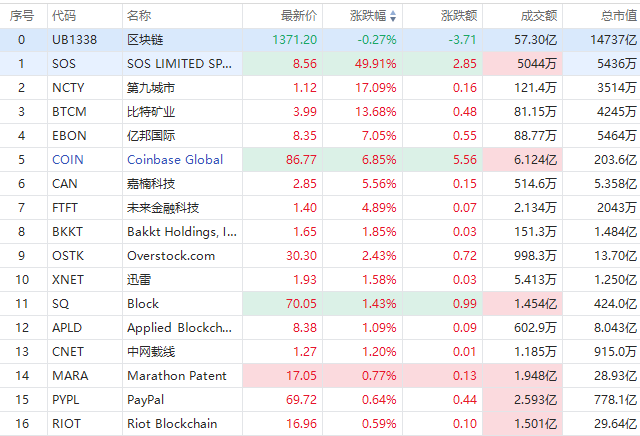Click the 514.6万 turnover for CAN
Image resolution: width=640 pixels, height=436 pixels.
(x=535, y=184)
